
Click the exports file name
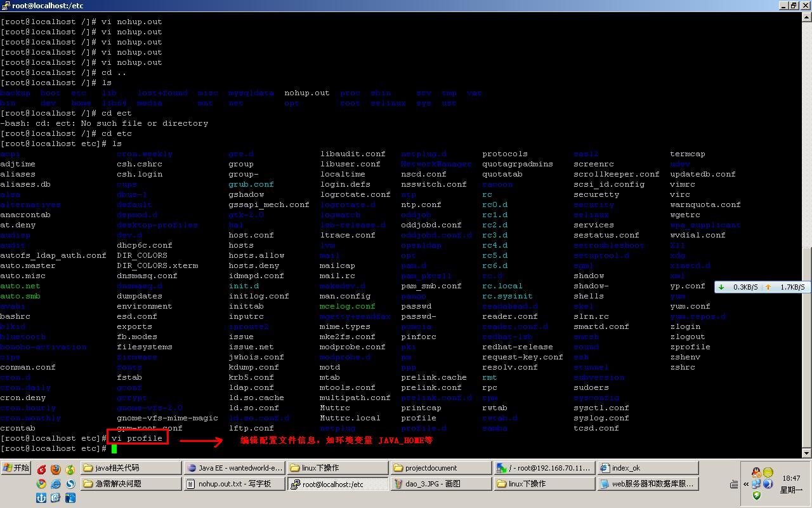[x=134, y=326]
